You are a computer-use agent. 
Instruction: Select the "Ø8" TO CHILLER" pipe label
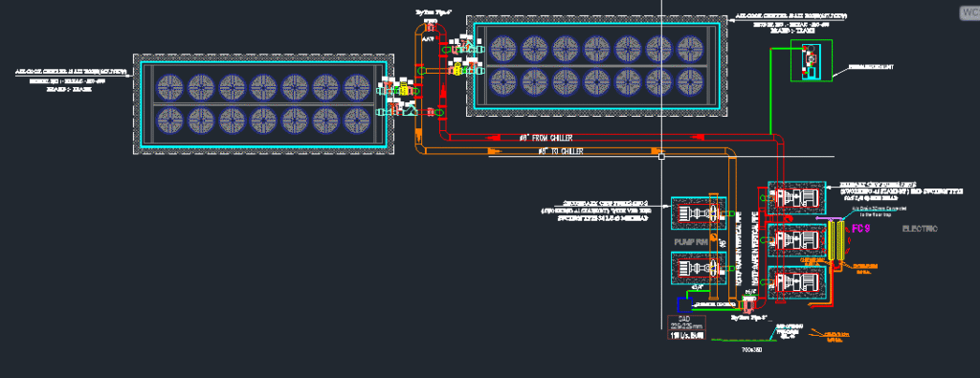(x=560, y=151)
